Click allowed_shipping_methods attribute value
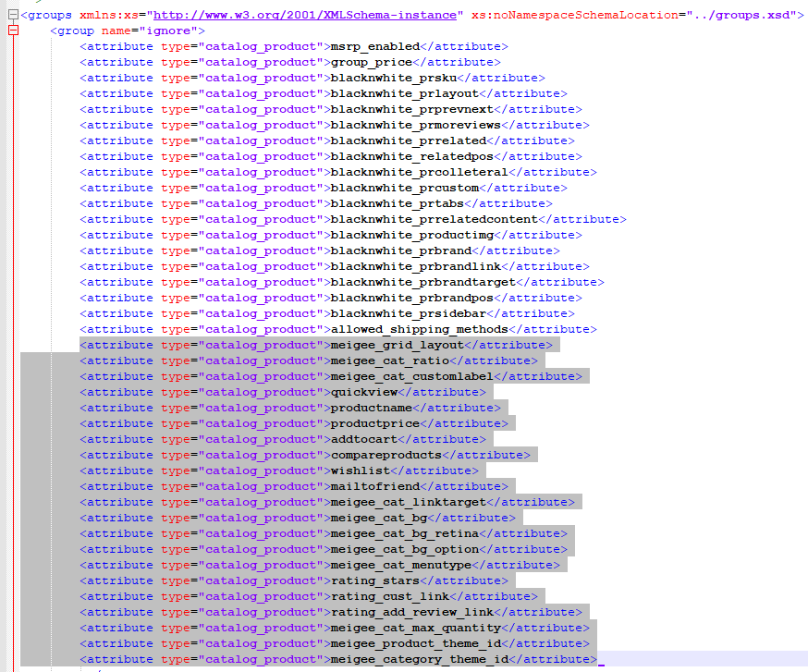The height and width of the screenshot is (672, 808). (x=420, y=329)
